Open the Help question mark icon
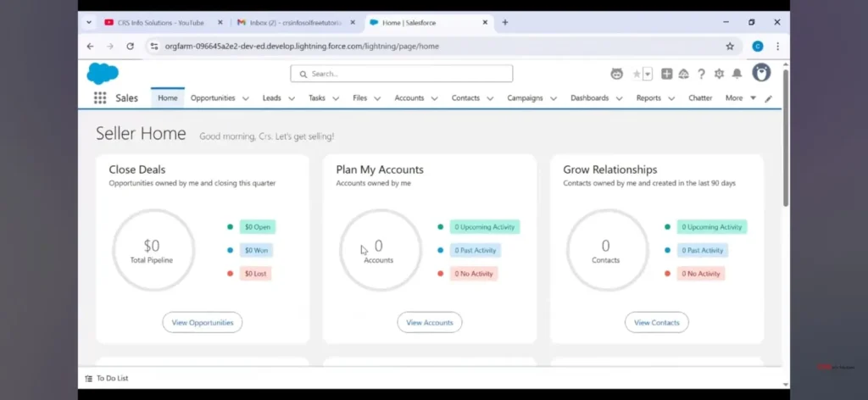The image size is (868, 400). [x=701, y=74]
